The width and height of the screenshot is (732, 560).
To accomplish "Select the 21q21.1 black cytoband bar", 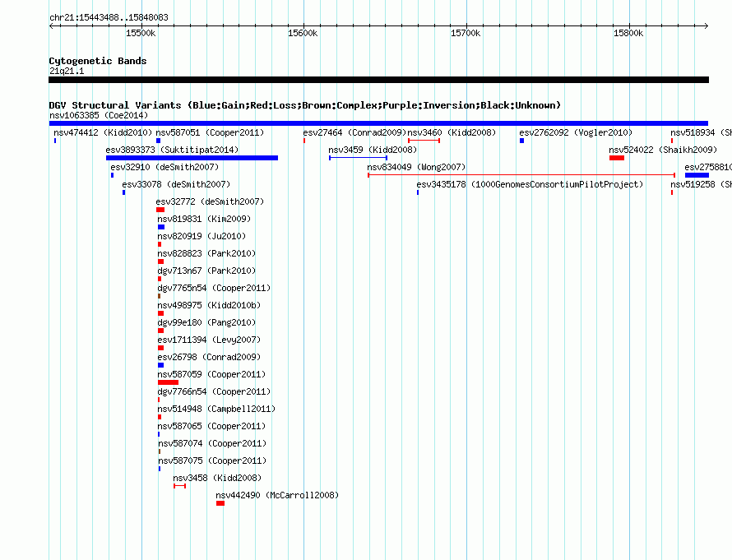I will (x=378, y=81).
